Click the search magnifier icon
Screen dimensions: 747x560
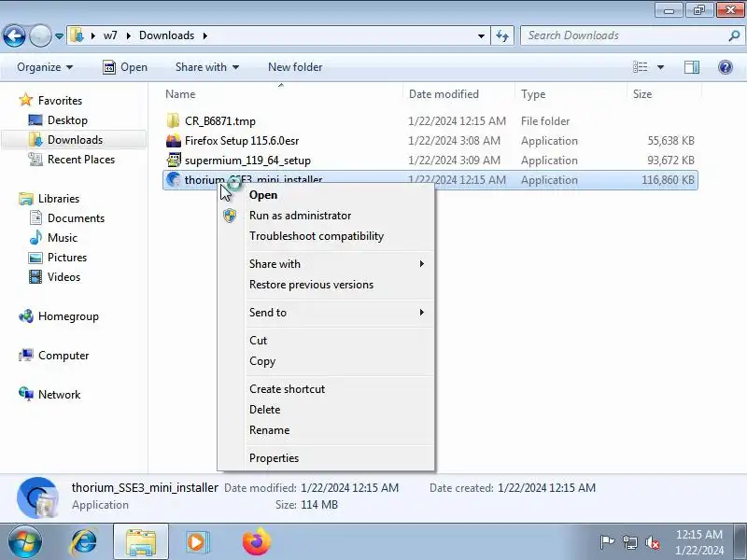click(x=734, y=35)
